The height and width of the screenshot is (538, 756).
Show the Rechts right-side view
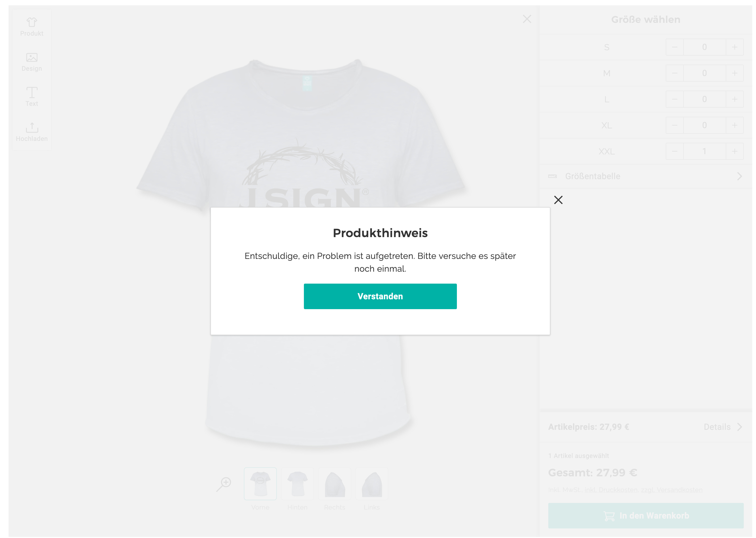[x=335, y=484]
